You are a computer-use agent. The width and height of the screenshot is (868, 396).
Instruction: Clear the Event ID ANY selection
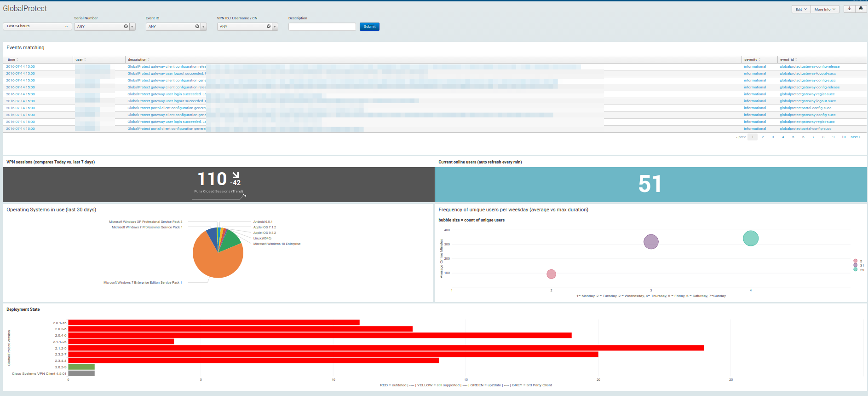[197, 27]
